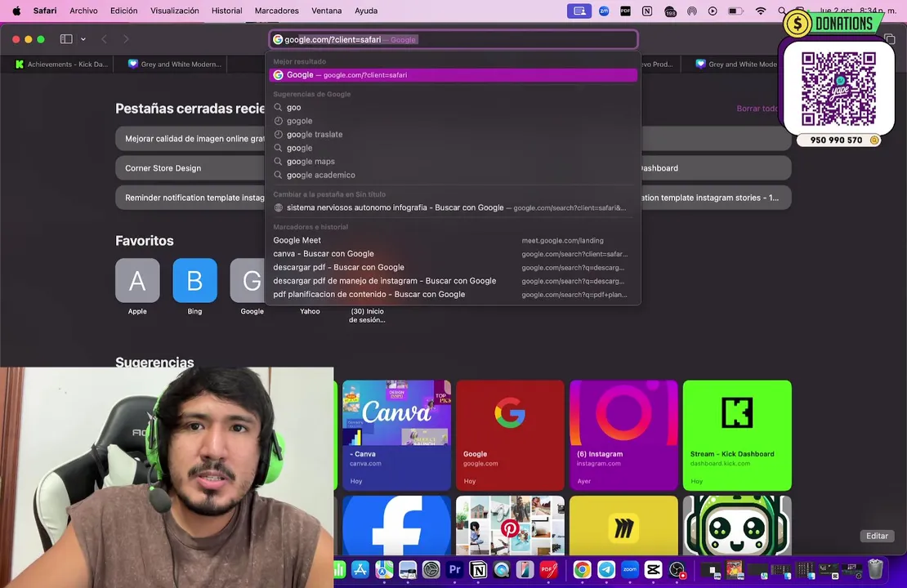The width and height of the screenshot is (907, 588).
Task: Go back with the back arrow
Action: (x=104, y=39)
